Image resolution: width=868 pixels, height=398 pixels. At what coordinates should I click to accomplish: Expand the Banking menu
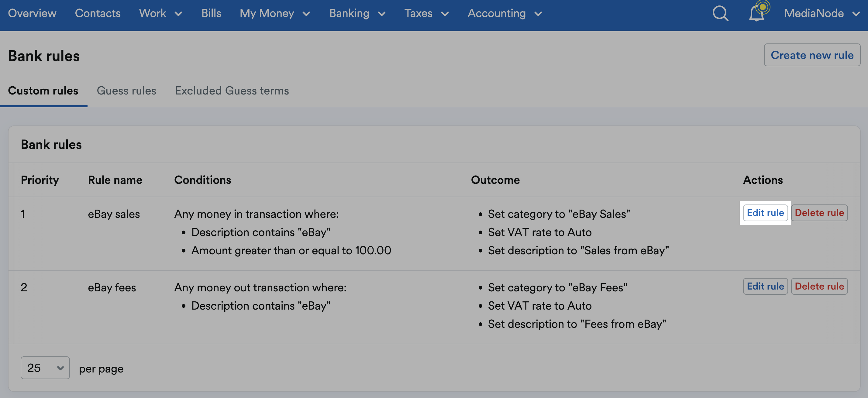357,13
